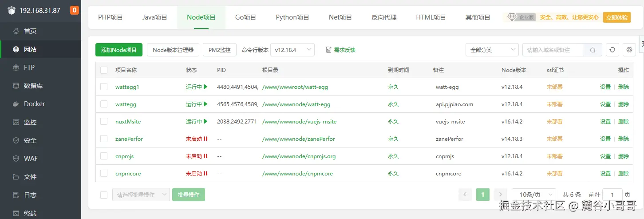Switch to the PHP项目 tab
Image resolution: width=644 pixels, height=219 pixels.
coord(111,17)
